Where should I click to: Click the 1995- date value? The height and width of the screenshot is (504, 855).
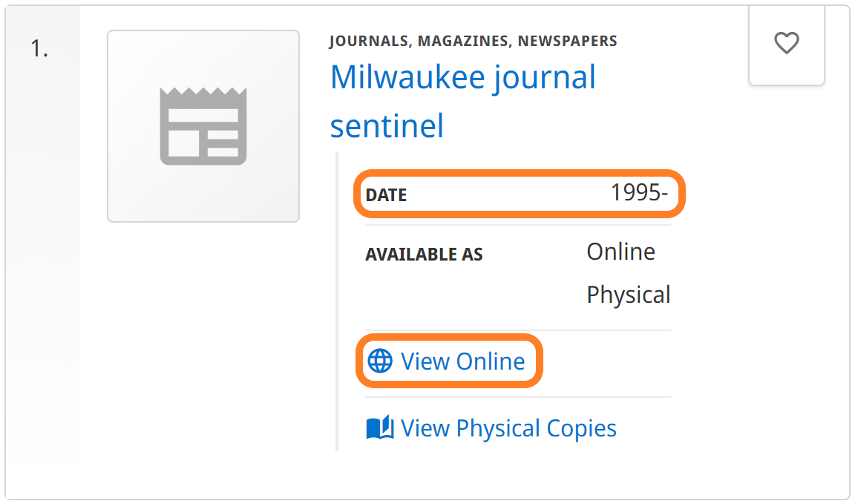[639, 193]
